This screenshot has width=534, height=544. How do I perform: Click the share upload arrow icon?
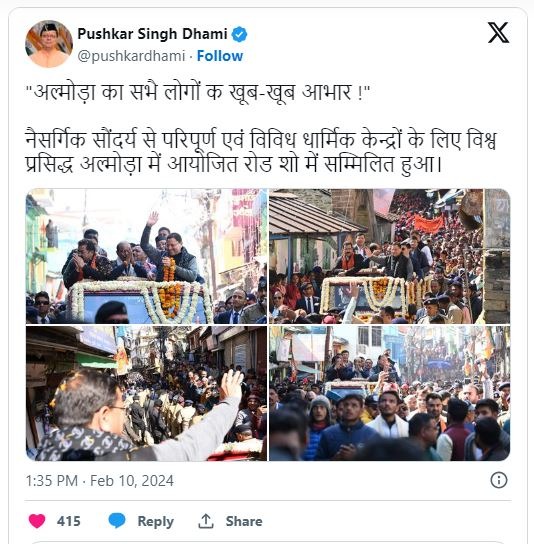coord(206,521)
